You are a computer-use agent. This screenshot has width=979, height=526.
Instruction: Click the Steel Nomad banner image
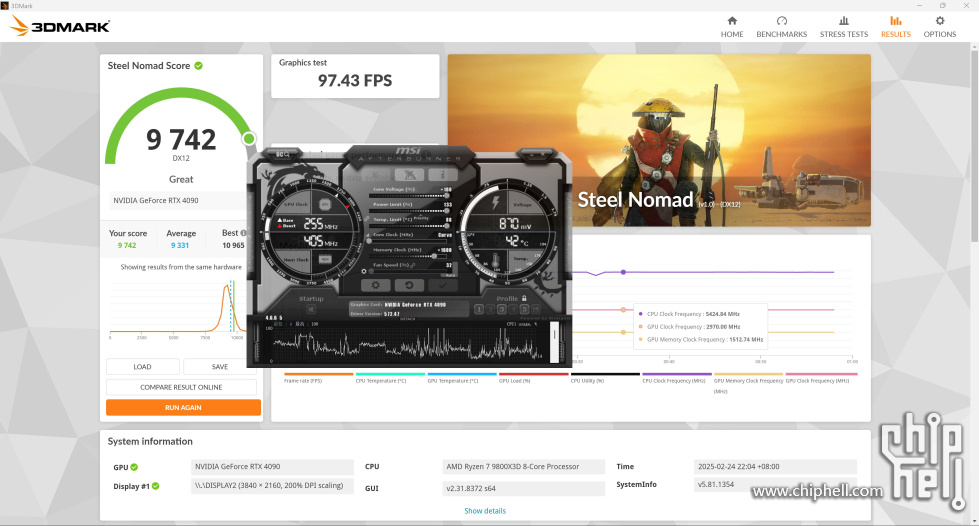[659, 141]
